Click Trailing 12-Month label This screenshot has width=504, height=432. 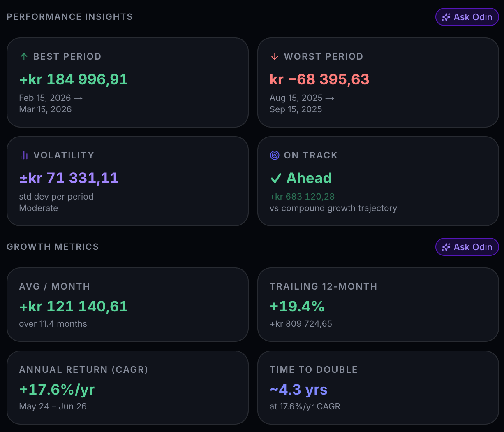[x=324, y=286]
